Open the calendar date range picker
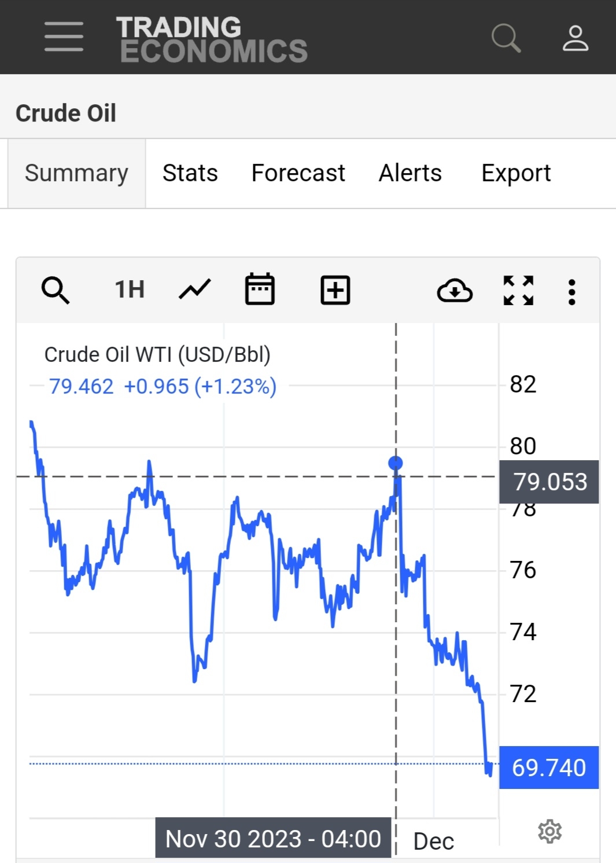616x863 pixels. 260,289
